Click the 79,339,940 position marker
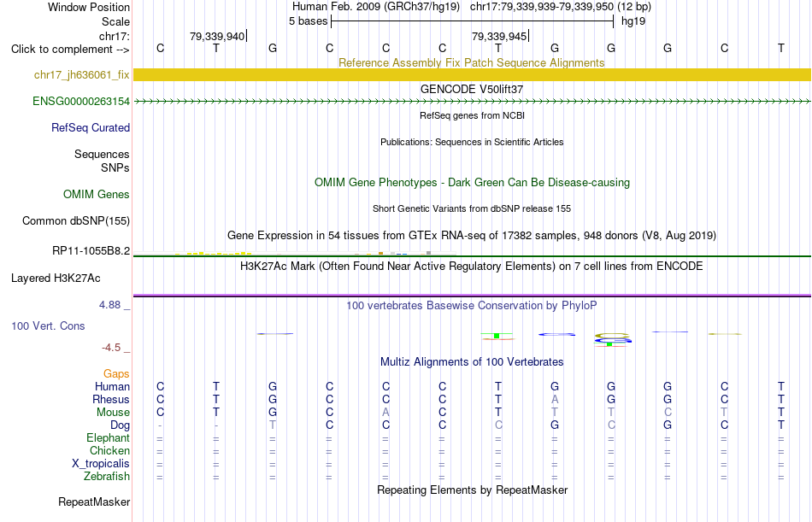Image resolution: width=812 pixels, height=522 pixels. [x=217, y=36]
